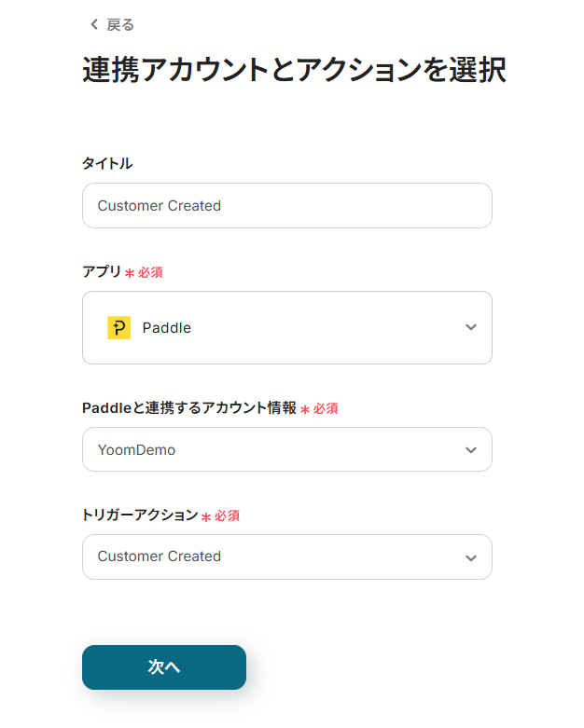Click the chevron arrow beside YoomDemo

pyautogui.click(x=471, y=450)
